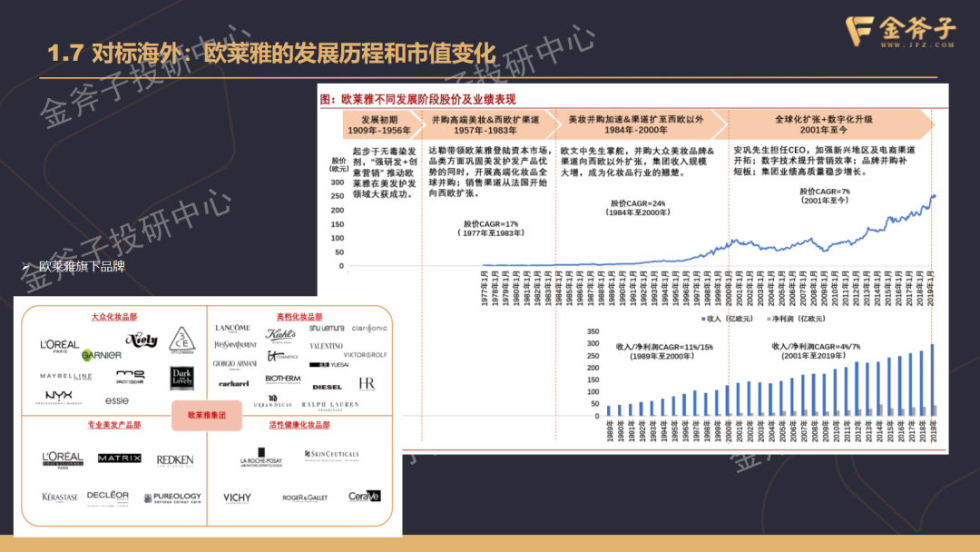
Task: Select the 股价CAGR=24% annotation
Action: (x=638, y=208)
